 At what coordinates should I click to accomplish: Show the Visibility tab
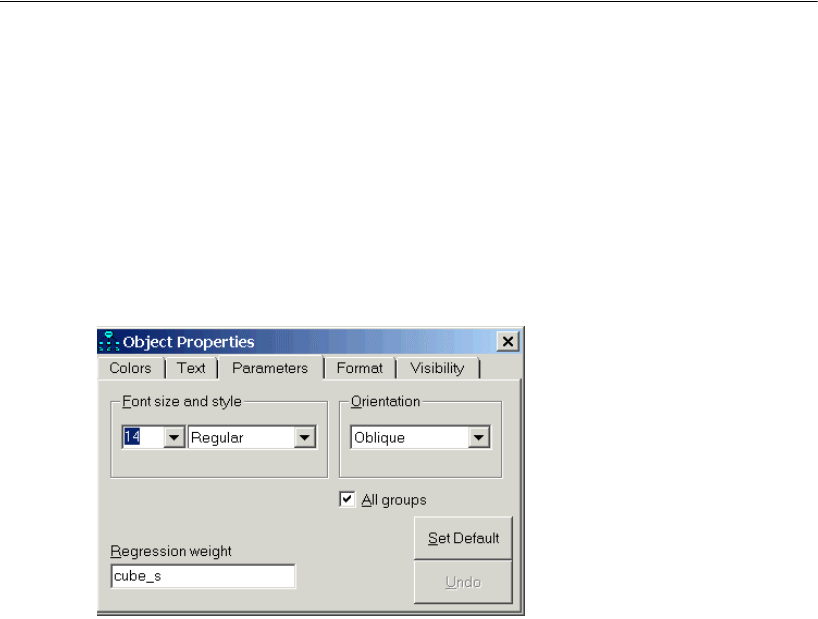(x=437, y=368)
